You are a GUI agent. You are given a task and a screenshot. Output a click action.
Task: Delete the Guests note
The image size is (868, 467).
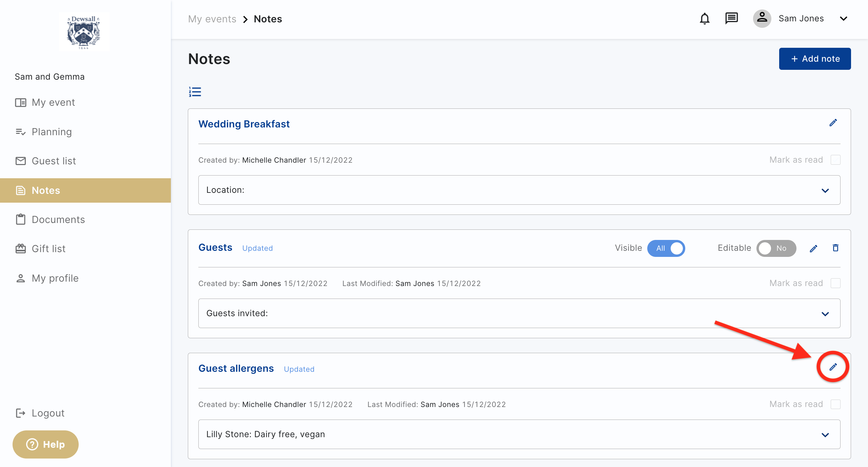pyautogui.click(x=835, y=248)
